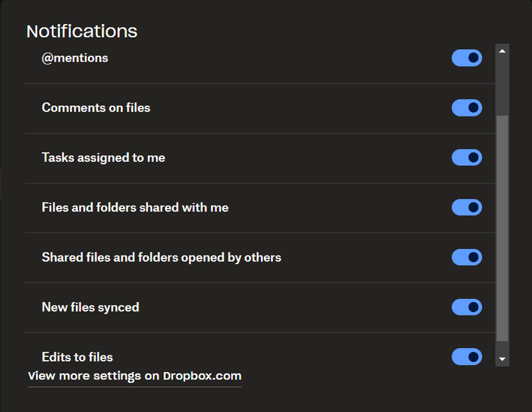Turn off New files synced notifications
Image resolution: width=532 pixels, height=412 pixels.
[466, 307]
